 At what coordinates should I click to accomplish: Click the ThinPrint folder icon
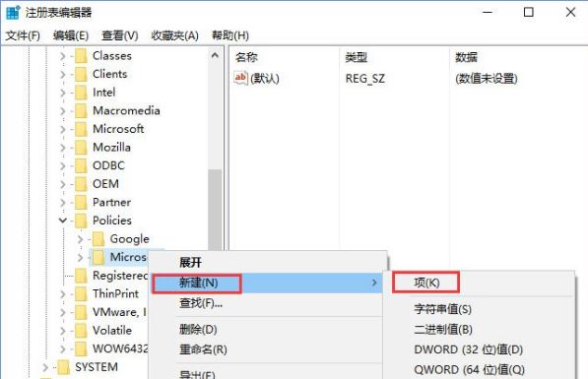coord(81,294)
